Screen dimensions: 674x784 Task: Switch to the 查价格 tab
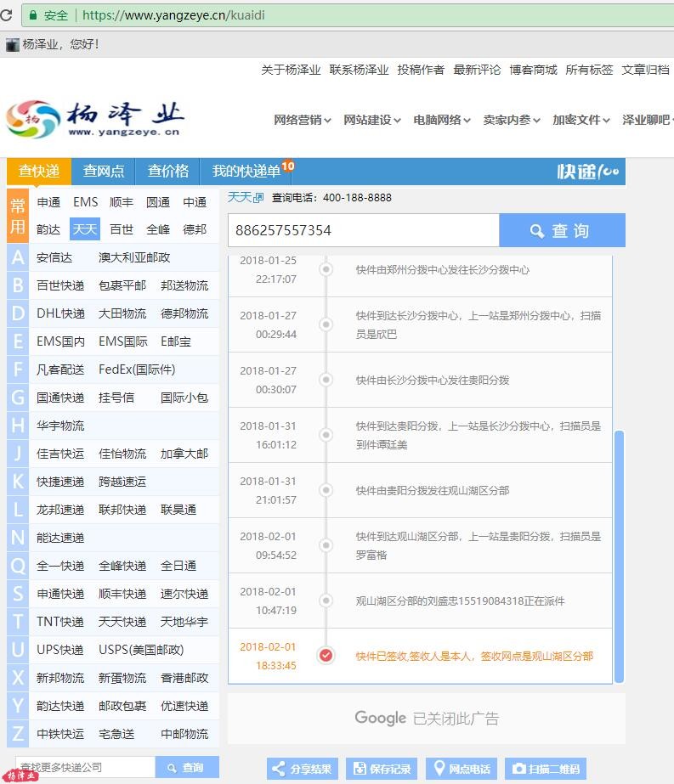tap(168, 171)
